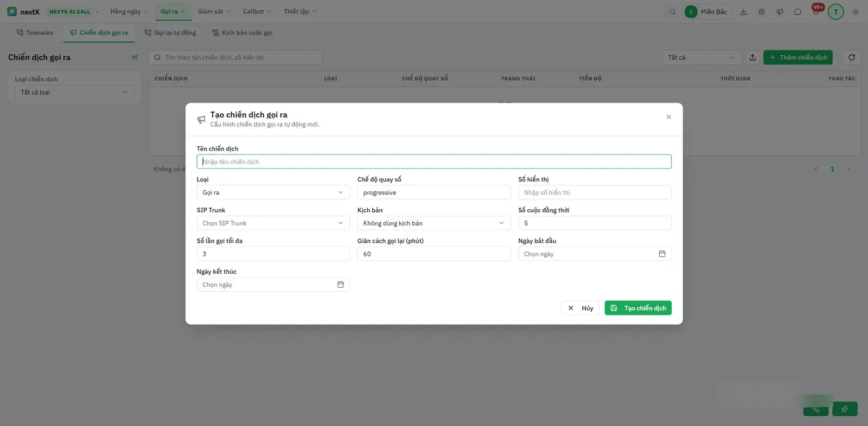Image resolution: width=868 pixels, height=426 pixels.
Task: Open the Thiết lập menu
Action: pyautogui.click(x=300, y=11)
